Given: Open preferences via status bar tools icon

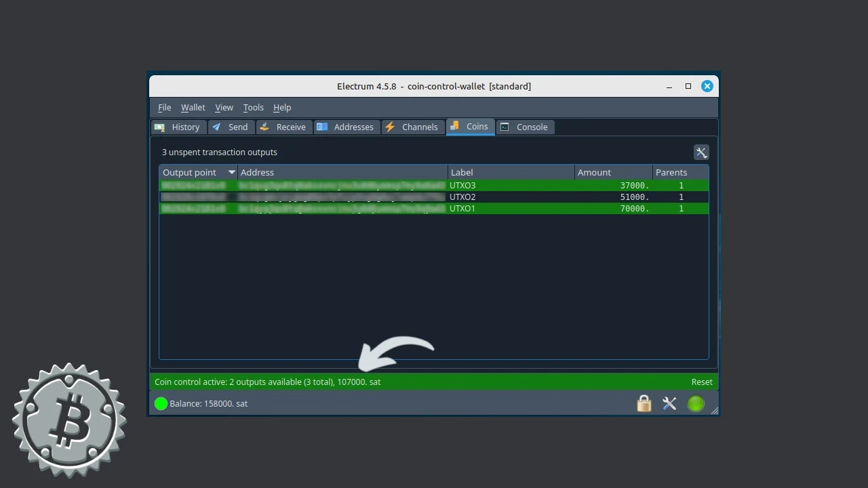Looking at the screenshot, I should tap(669, 403).
